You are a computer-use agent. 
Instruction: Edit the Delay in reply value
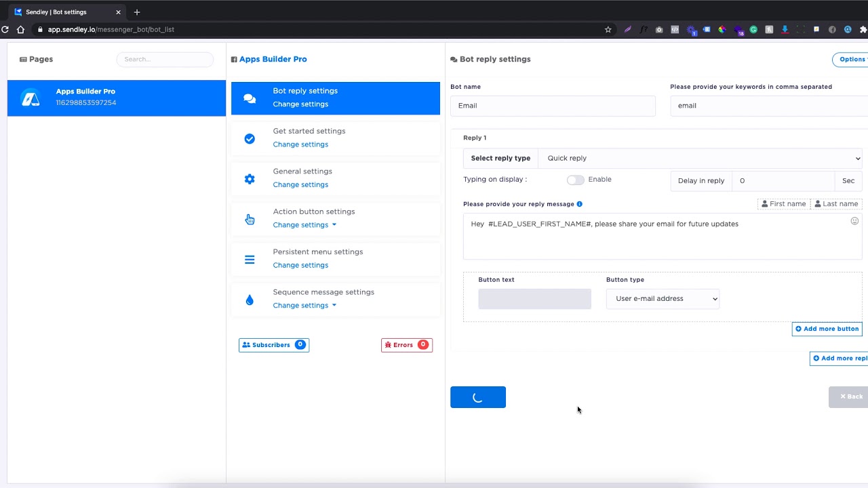(x=783, y=181)
